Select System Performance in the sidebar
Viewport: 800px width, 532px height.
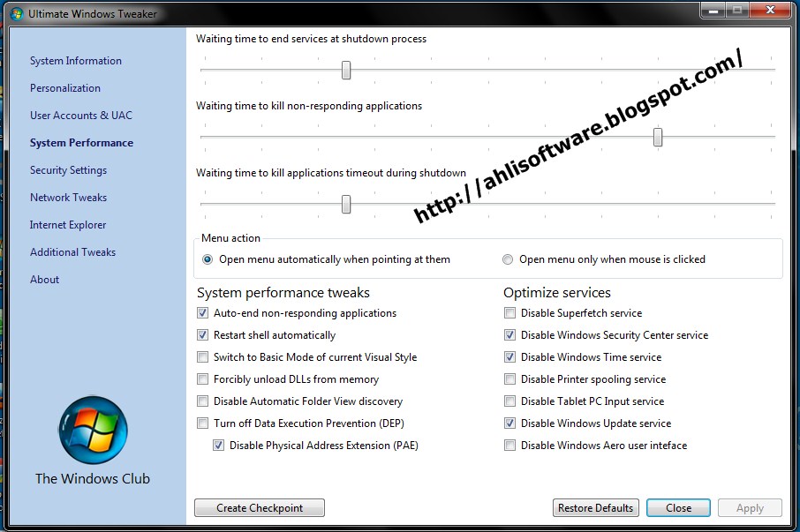[x=81, y=143]
